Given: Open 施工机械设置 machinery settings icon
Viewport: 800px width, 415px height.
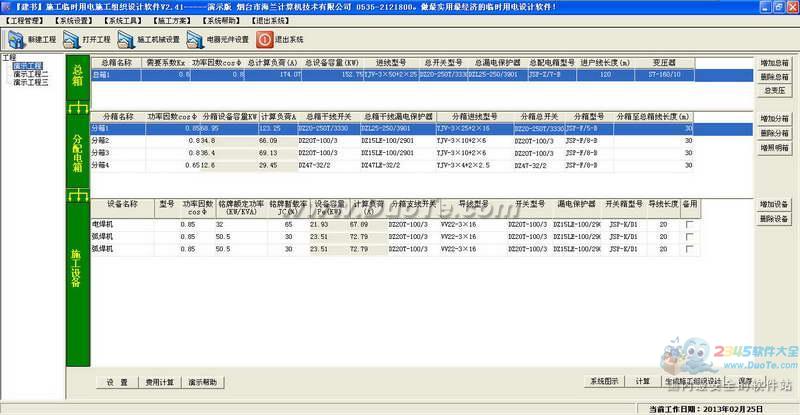Looking at the screenshot, I should point(126,40).
